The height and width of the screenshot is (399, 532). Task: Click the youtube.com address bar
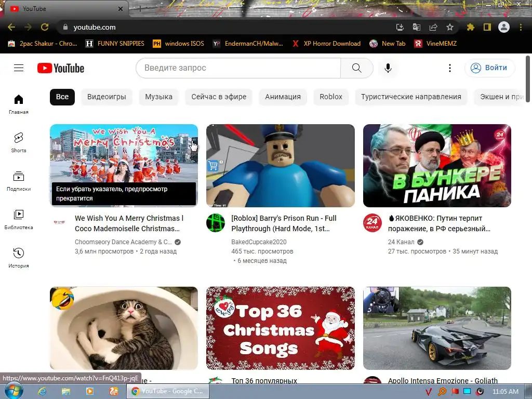tap(224, 27)
